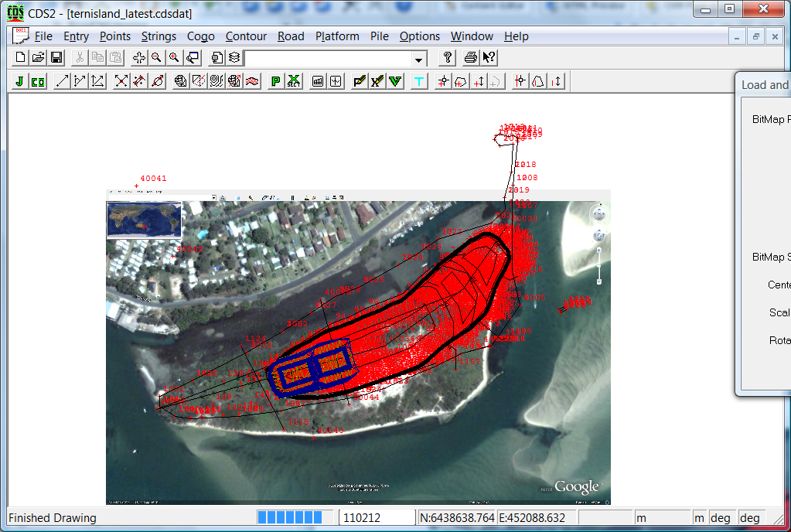The image size is (791, 532).
Task: Open the Platform menu
Action: [x=337, y=36]
